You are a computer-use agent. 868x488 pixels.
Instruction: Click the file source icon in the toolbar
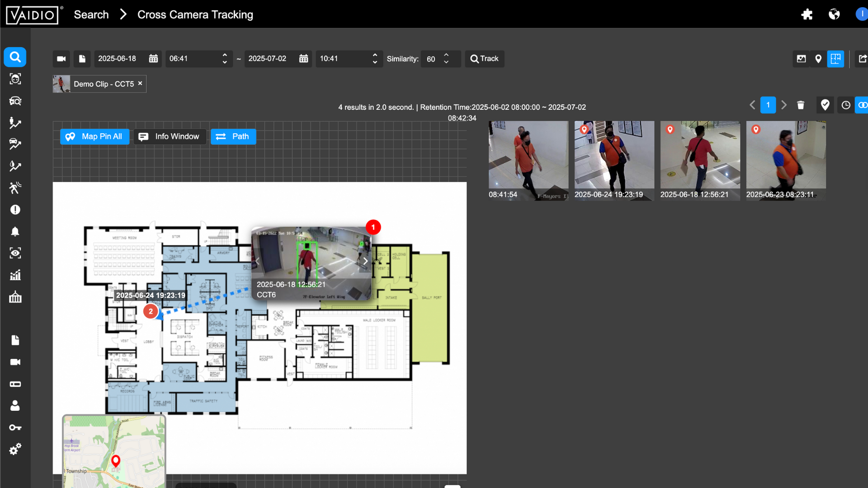pos(82,59)
